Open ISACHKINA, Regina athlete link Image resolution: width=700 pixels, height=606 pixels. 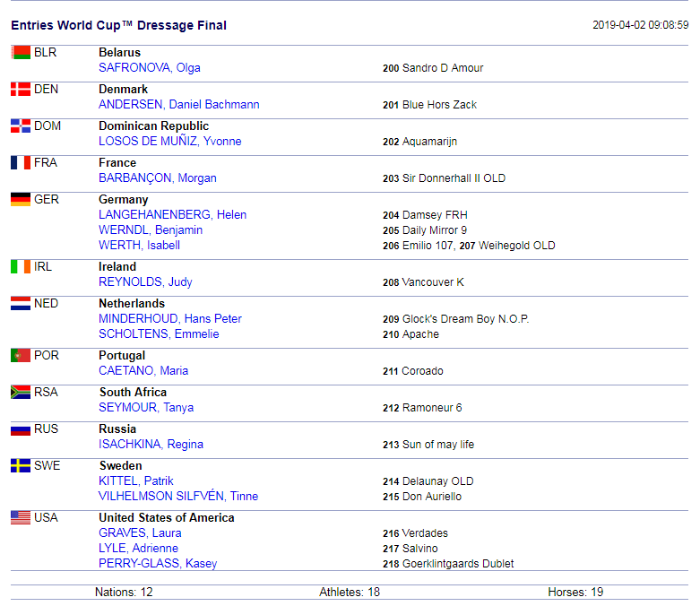coord(151,445)
